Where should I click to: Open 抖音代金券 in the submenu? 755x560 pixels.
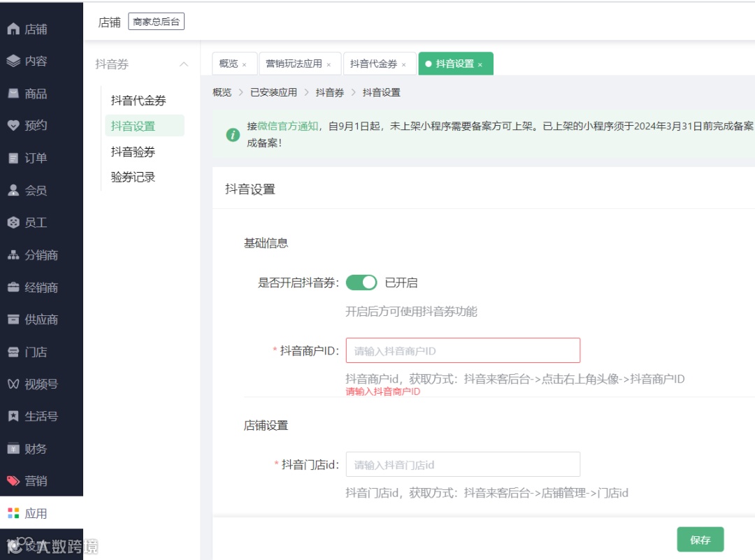click(138, 100)
